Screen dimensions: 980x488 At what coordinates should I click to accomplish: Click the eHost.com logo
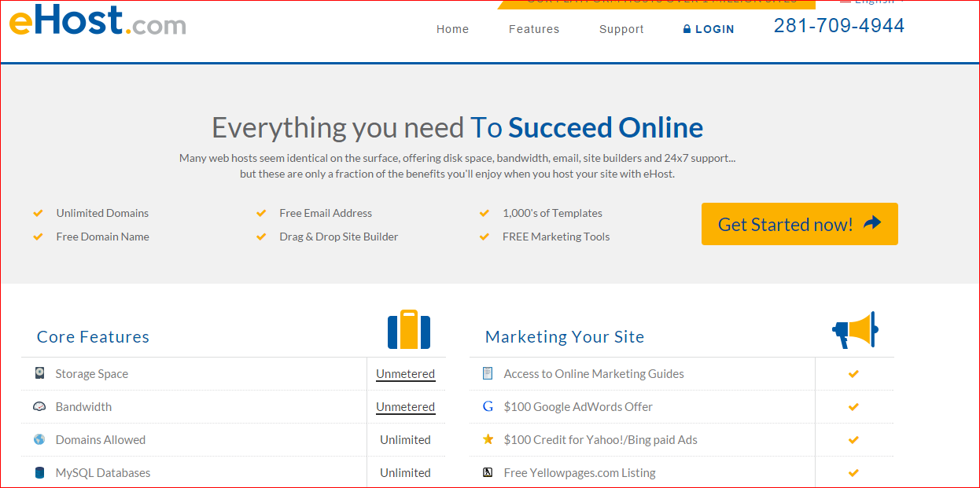pos(98,19)
